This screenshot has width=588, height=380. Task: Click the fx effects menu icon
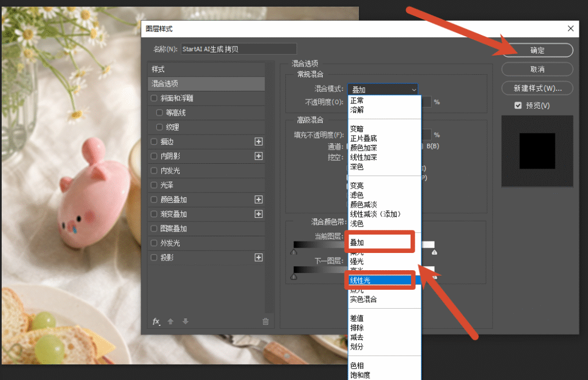(x=156, y=321)
